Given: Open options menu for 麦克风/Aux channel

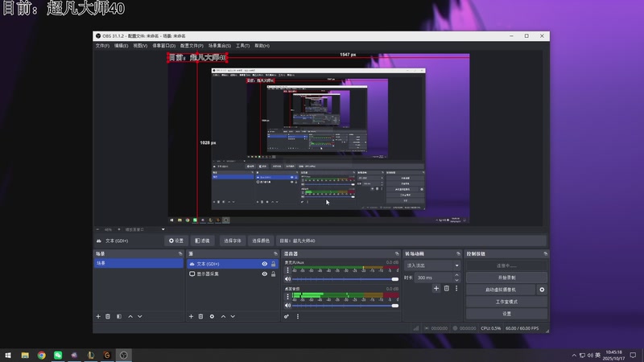Looking at the screenshot, I should coord(287,270).
